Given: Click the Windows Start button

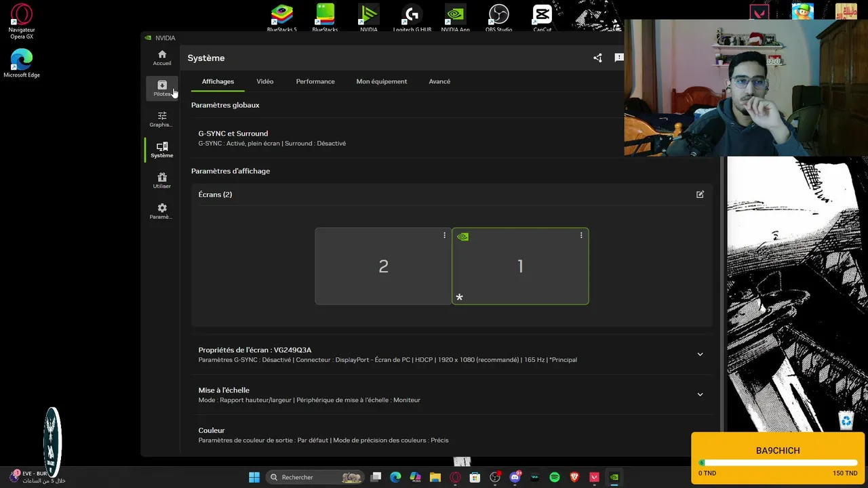Looking at the screenshot, I should click(x=254, y=477).
